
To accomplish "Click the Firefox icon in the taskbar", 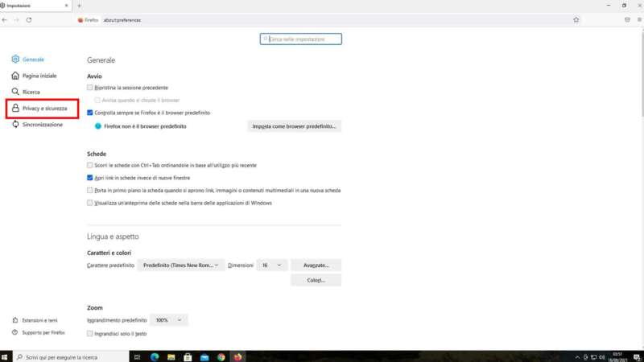I will [237, 357].
